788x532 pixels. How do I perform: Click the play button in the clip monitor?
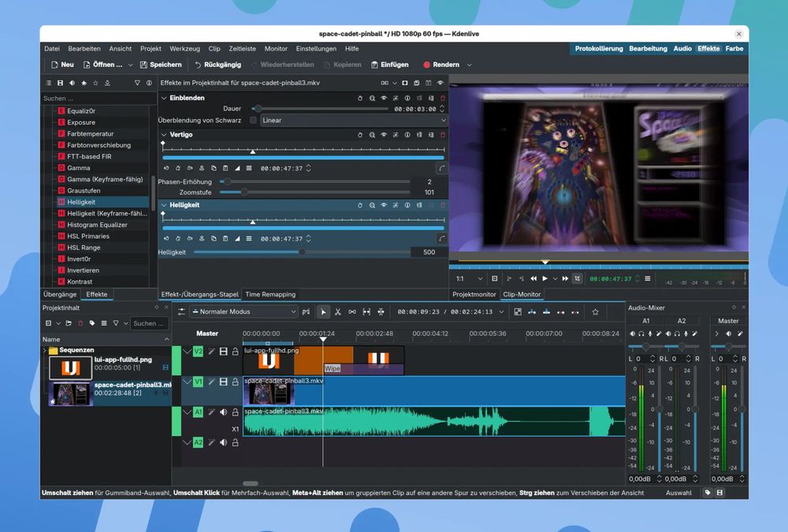pos(545,278)
